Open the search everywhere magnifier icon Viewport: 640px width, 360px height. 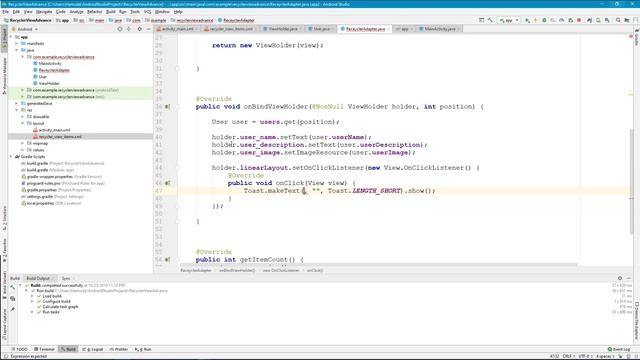(618, 20)
